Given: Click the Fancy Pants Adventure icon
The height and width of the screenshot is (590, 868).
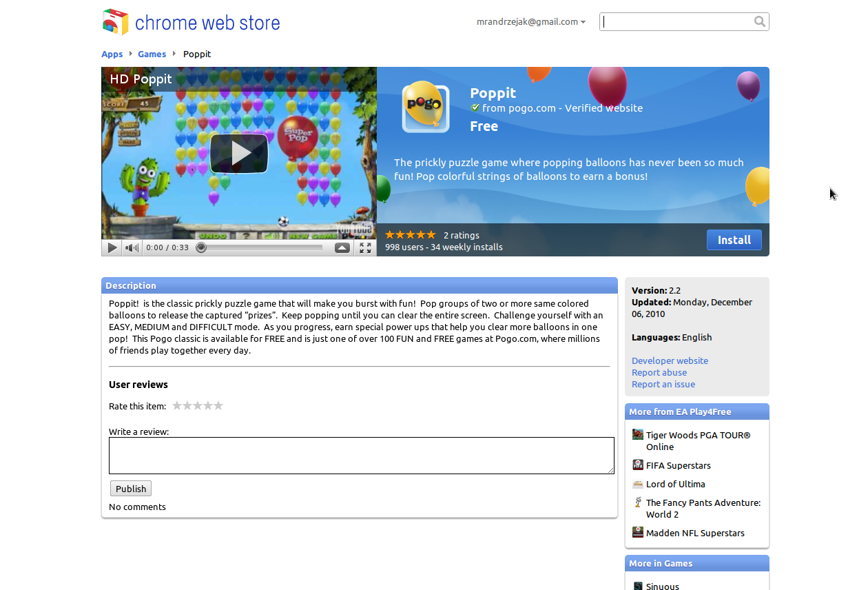Looking at the screenshot, I should (638, 502).
